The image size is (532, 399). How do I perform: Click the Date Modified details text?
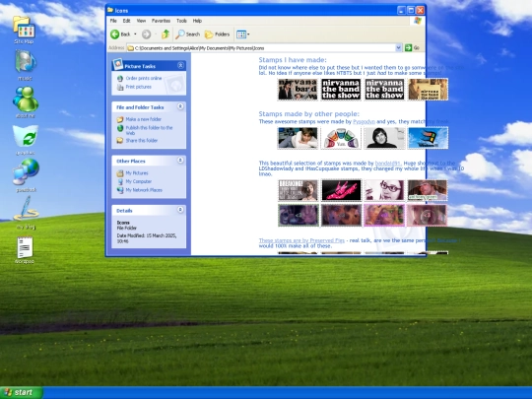click(147, 238)
